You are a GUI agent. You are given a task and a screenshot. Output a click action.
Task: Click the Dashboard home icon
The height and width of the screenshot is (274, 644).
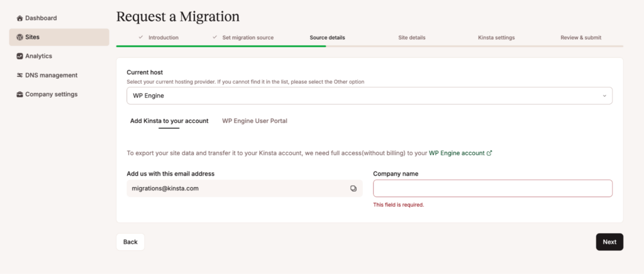(19, 18)
